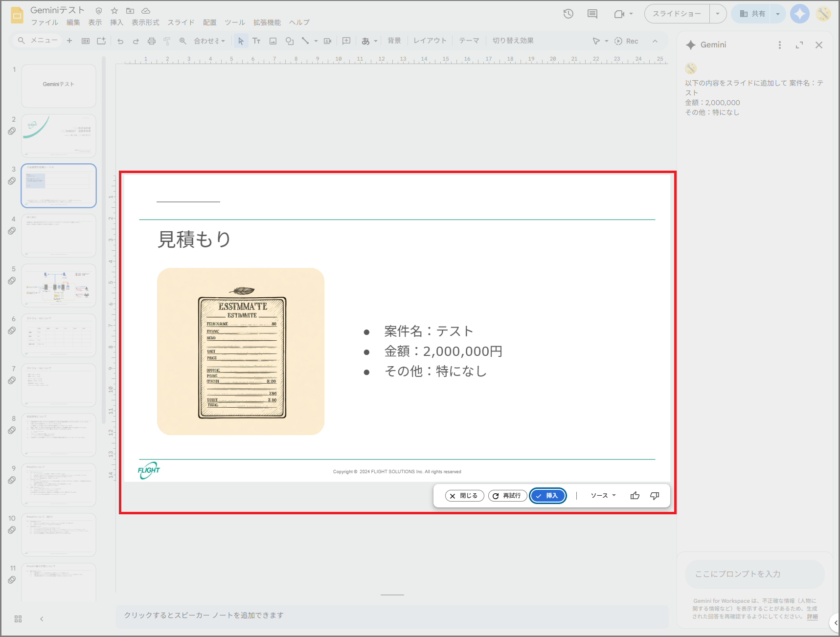Viewport: 840px width, 637px height.
Task: Open the 拡張機能 menu
Action: tap(267, 22)
